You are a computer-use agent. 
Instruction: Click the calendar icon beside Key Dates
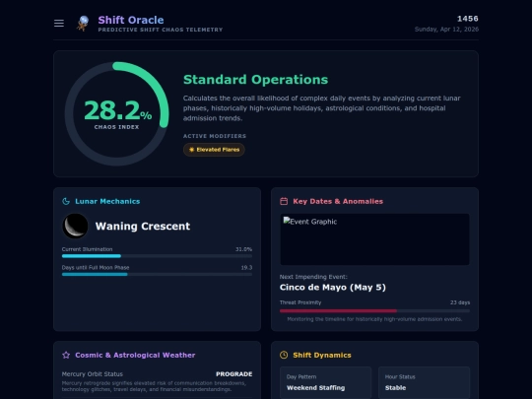coord(284,201)
